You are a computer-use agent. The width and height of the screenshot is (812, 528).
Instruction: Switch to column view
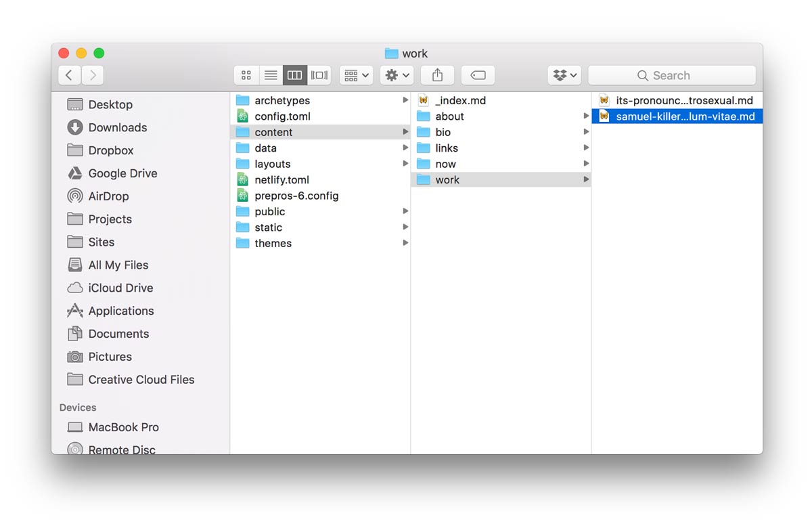(x=295, y=75)
